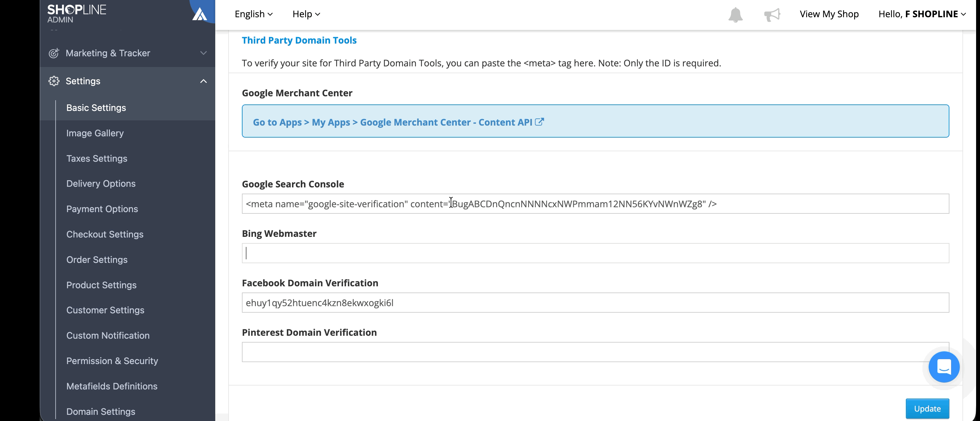
Task: Go to Domain Settings
Action: click(100, 412)
